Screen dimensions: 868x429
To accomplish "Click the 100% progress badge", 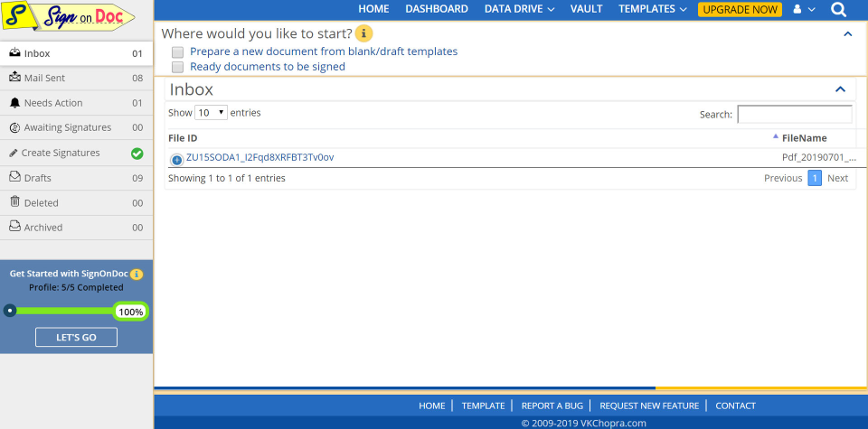I will point(131,312).
